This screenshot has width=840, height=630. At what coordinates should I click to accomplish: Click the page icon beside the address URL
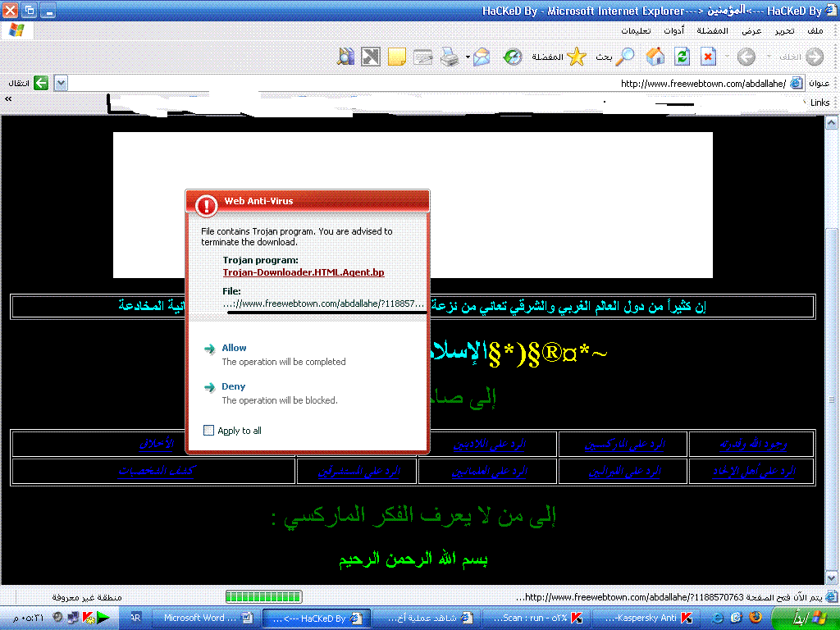click(x=797, y=83)
